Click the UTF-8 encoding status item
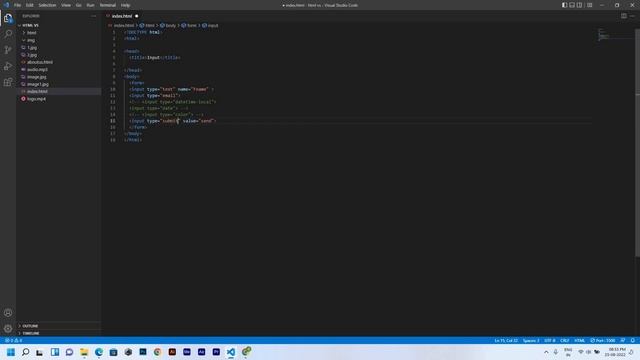 coord(550,340)
